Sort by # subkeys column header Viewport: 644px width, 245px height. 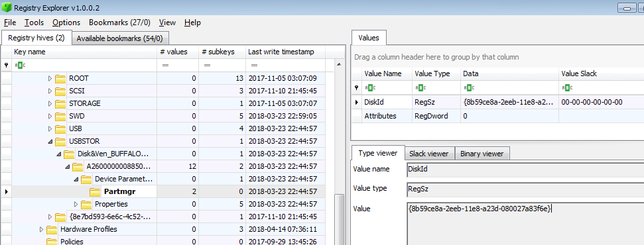(x=222, y=52)
